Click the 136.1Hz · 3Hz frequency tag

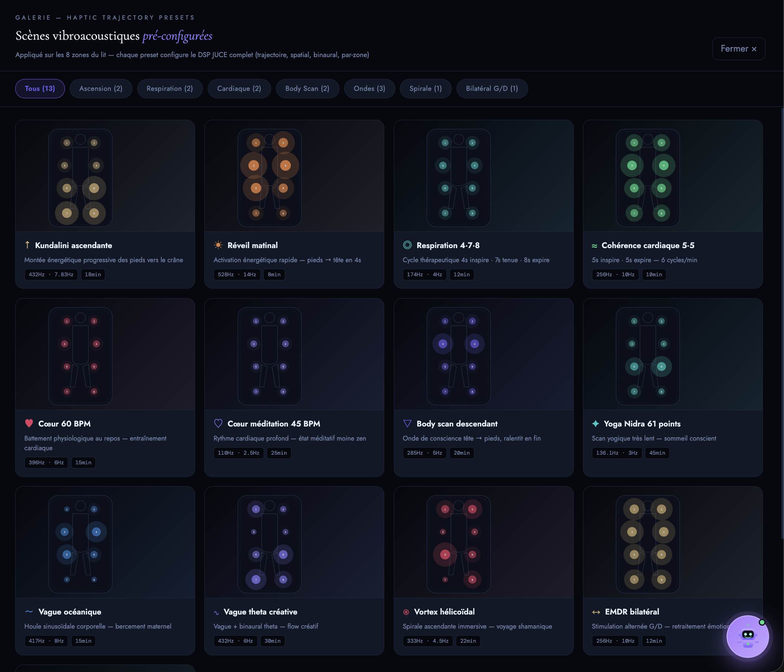pyautogui.click(x=617, y=453)
